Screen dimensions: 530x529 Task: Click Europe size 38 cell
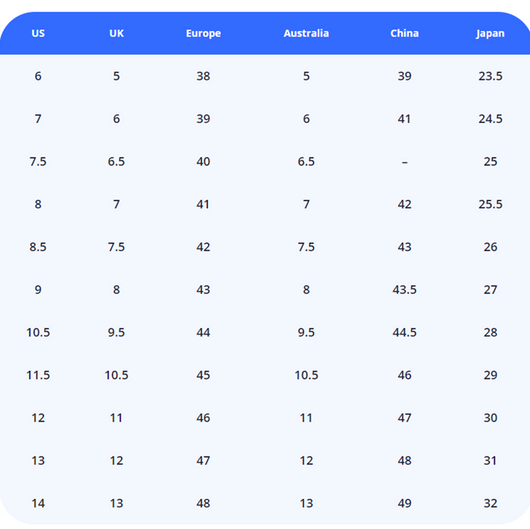pos(203,76)
